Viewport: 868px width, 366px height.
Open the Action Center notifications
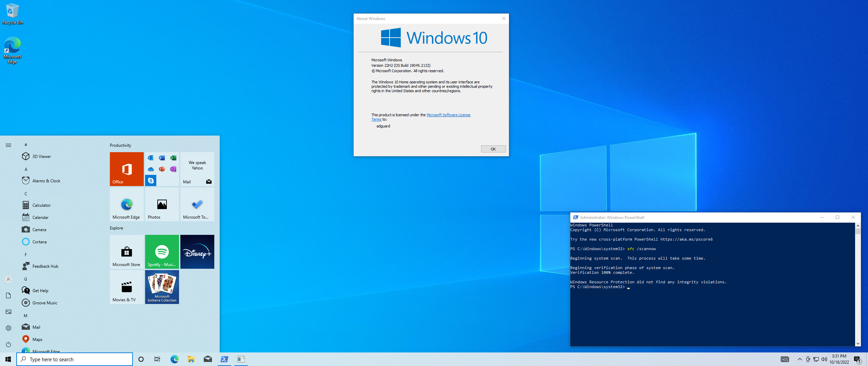click(857, 359)
